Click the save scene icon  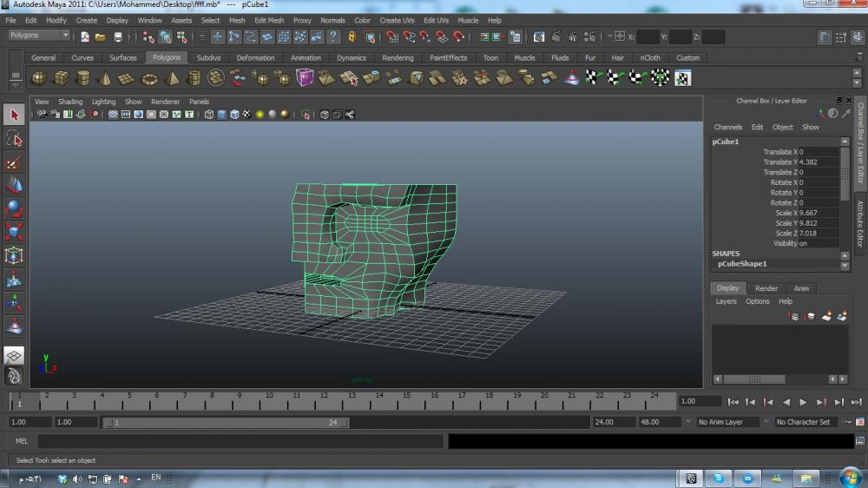click(x=118, y=37)
